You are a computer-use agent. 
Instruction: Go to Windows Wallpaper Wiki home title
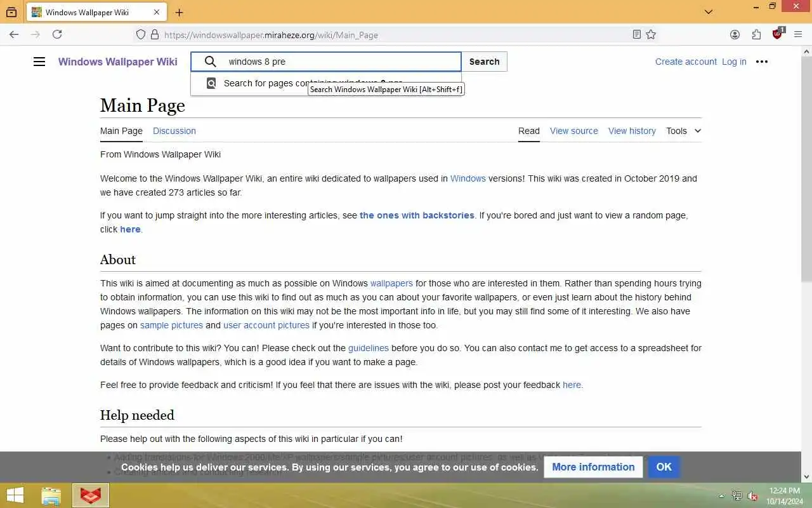[118, 62]
